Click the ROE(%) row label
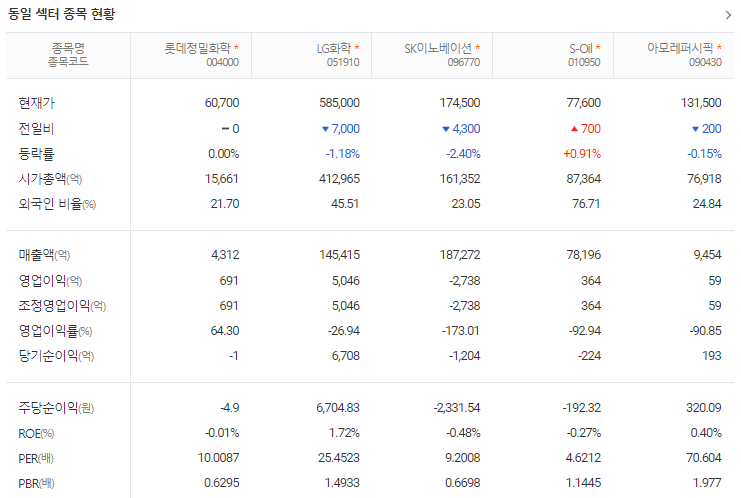 (x=36, y=433)
